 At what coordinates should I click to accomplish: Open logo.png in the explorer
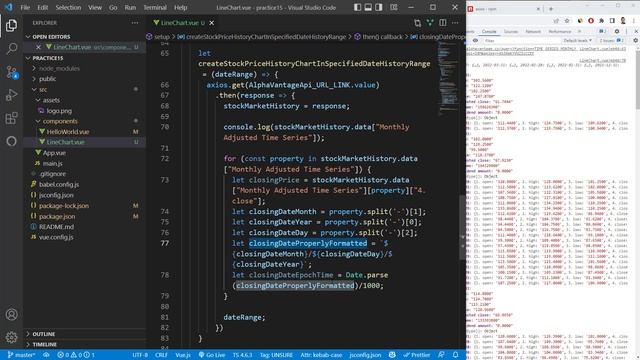pyautogui.click(x=85, y=111)
